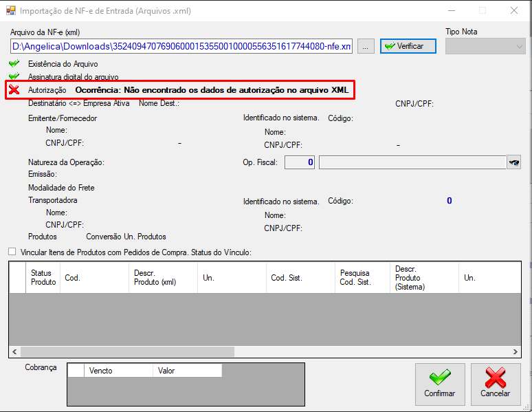Click the products grid horizontal scrollbar thumb
This screenshot has height=412, width=532.
coord(128,352)
